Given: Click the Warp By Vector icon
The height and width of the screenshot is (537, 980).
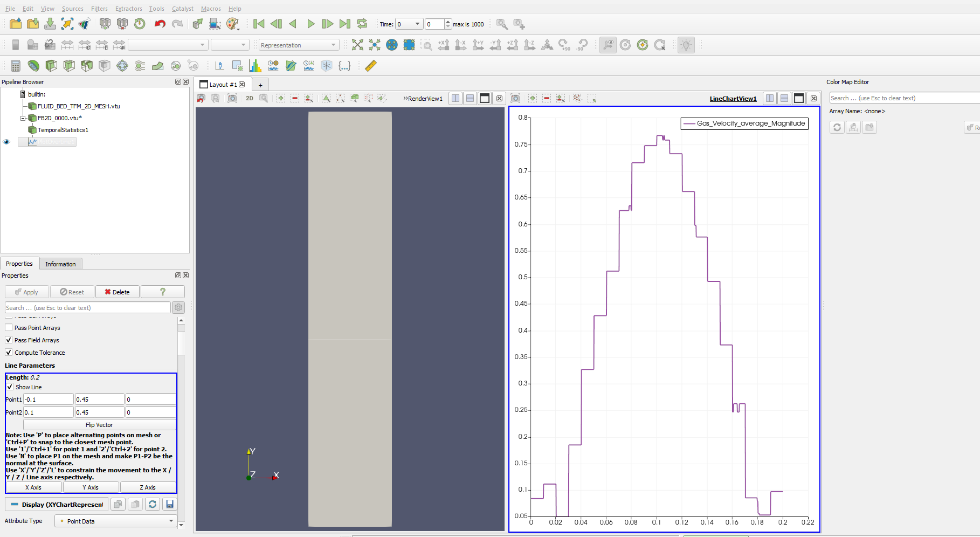Looking at the screenshot, I should tap(158, 66).
